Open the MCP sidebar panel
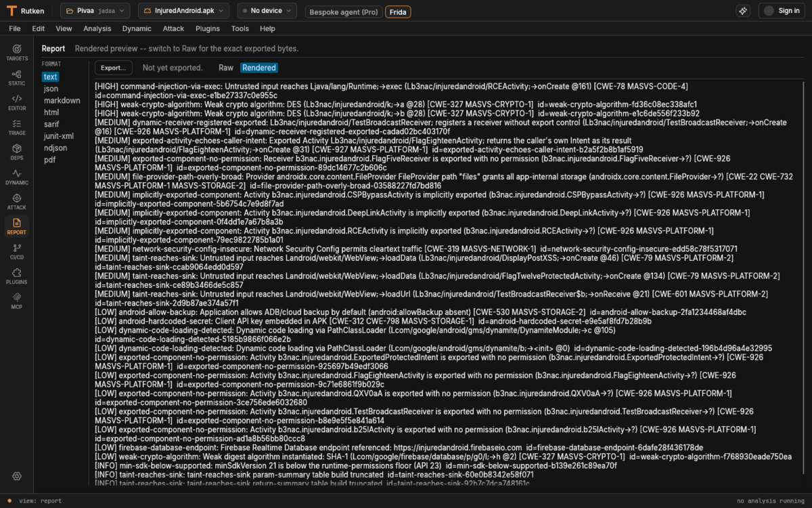The height and width of the screenshot is (508, 812). pyautogui.click(x=17, y=301)
